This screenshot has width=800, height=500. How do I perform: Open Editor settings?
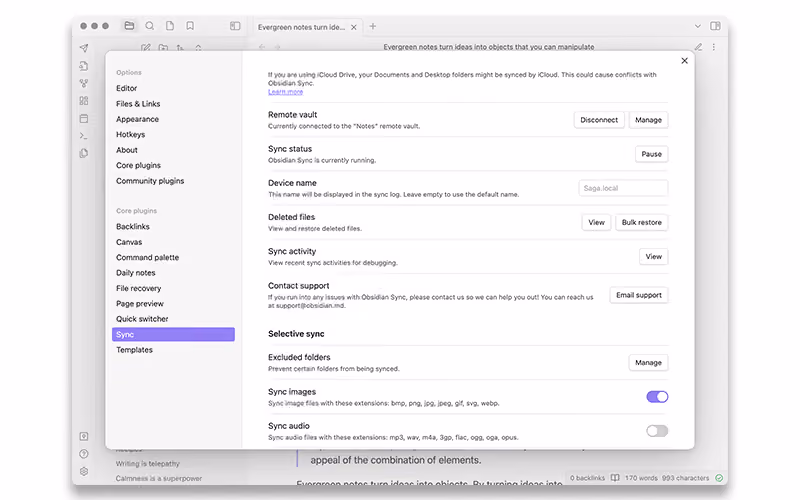pyautogui.click(x=173, y=88)
